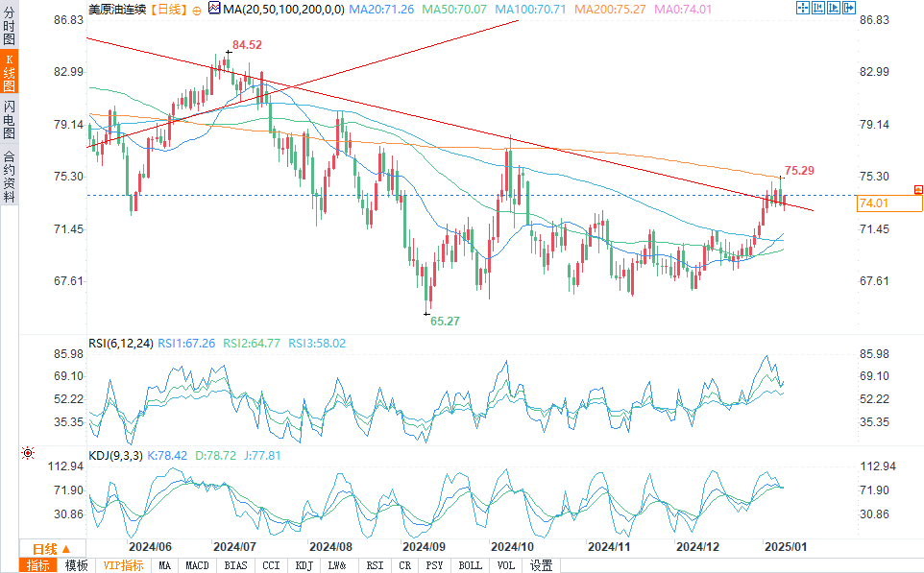
Task: Select the MA indicator button
Action: [164, 566]
